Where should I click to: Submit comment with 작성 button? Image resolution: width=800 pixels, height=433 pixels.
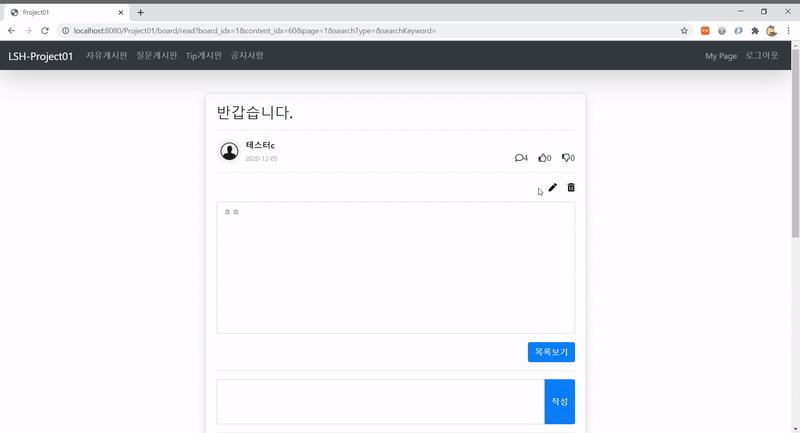560,401
